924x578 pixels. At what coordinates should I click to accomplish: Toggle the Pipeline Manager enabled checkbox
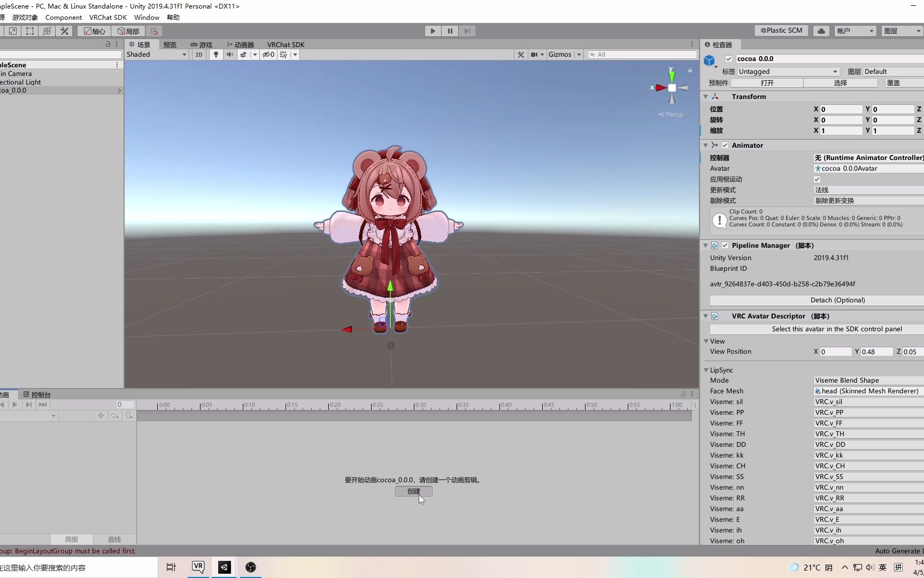click(725, 245)
